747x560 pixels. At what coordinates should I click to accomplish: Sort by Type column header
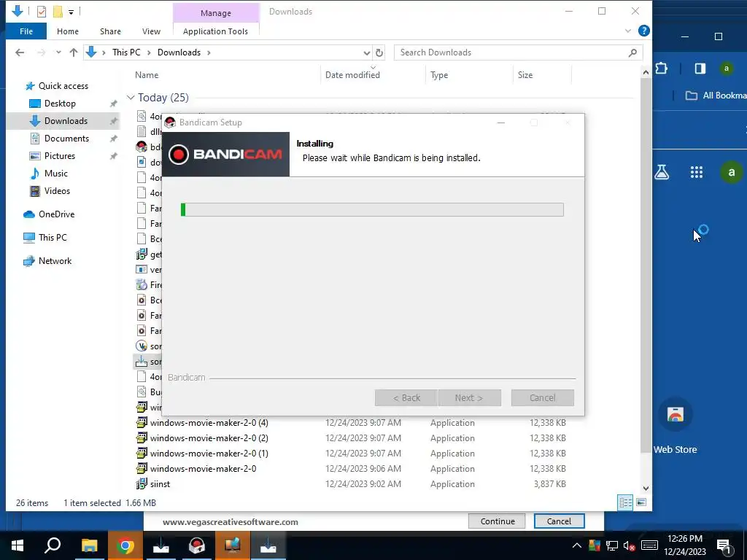tap(438, 75)
